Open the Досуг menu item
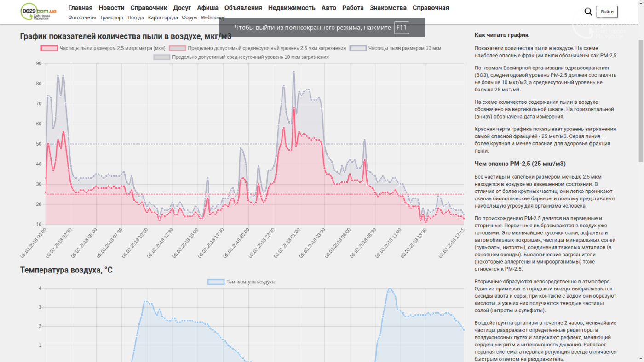 click(182, 8)
